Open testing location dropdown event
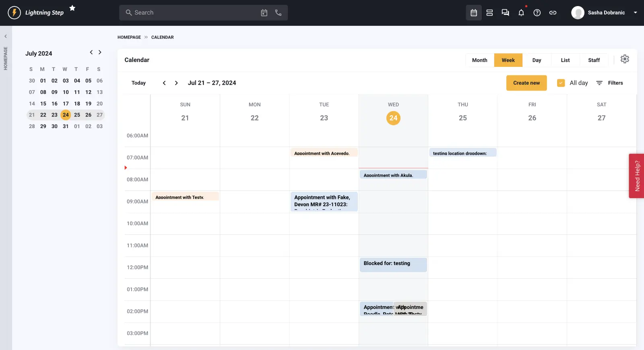Screen dimensions: 644x350 (x=463, y=153)
